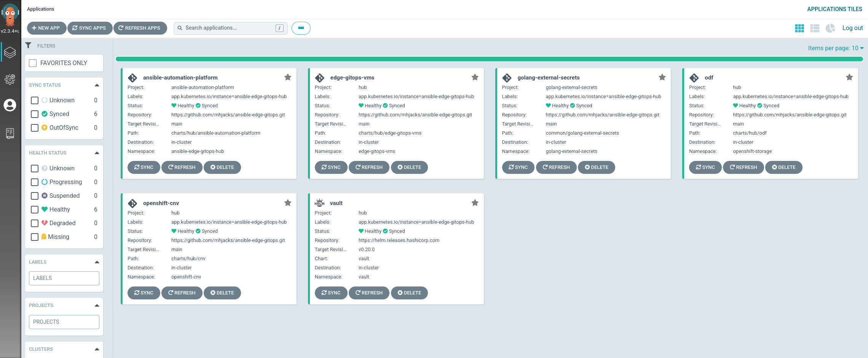Click the hashicorp helm repository URL

399,240
